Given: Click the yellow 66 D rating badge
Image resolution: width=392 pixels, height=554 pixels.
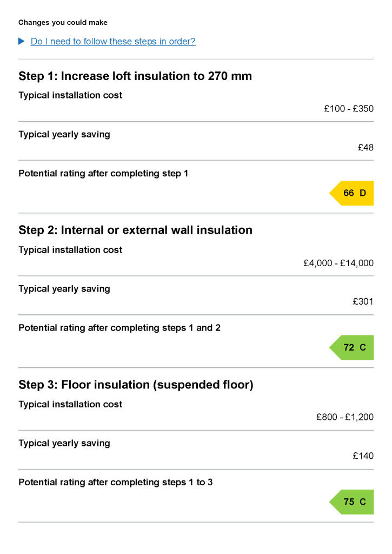Looking at the screenshot, I should coord(351,193).
